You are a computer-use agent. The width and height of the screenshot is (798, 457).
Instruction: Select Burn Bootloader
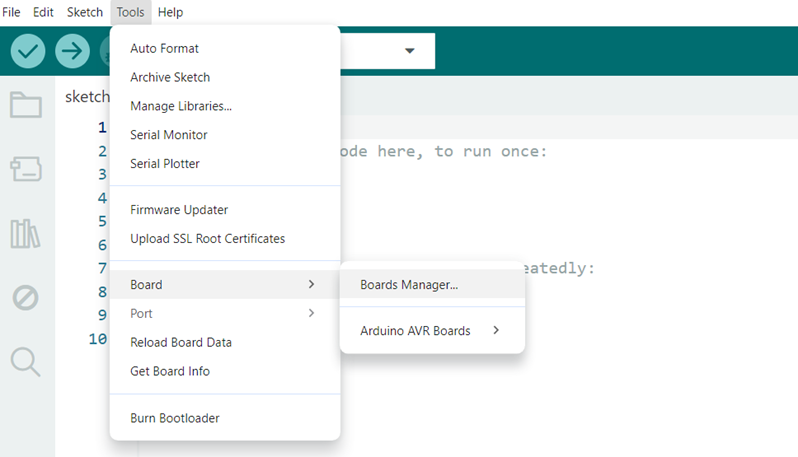tap(225, 418)
